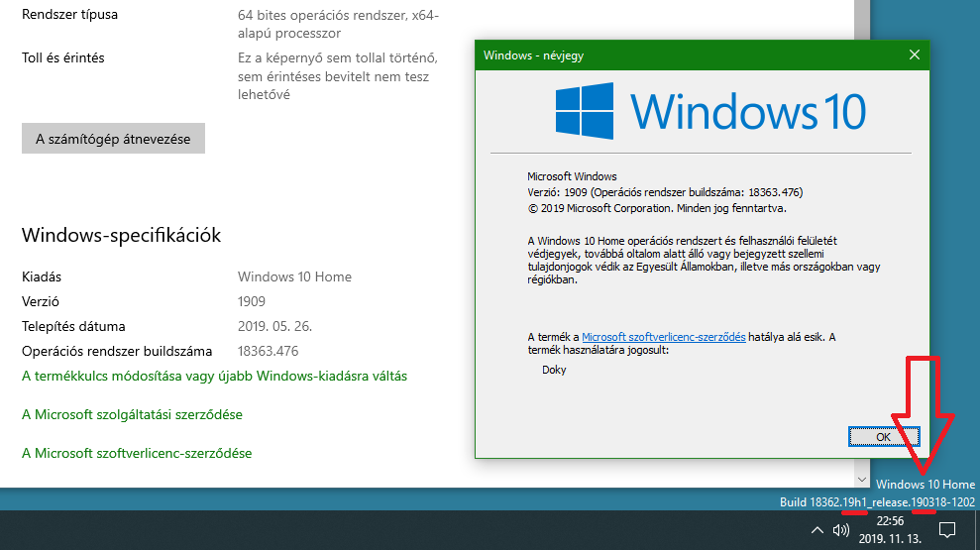The width and height of the screenshot is (980, 550).
Task: Click OK in the Windows névjegy dialog
Action: pyautogui.click(x=883, y=437)
